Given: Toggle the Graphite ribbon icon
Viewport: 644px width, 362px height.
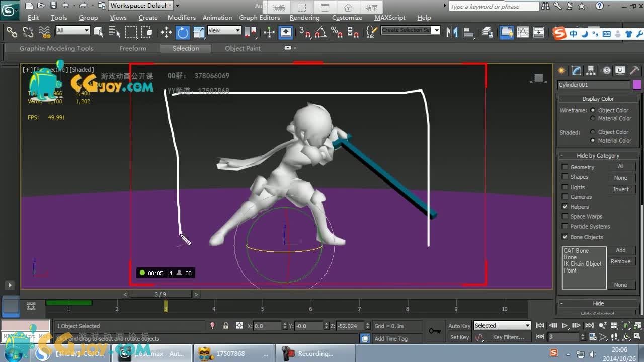Looking at the screenshot, I should pyautogui.click(x=507, y=32).
